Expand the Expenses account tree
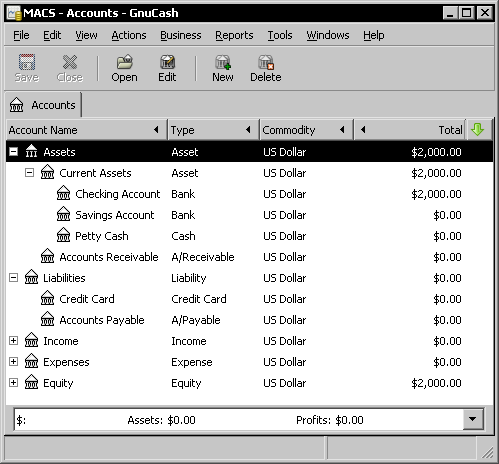The height and width of the screenshot is (464, 499). [x=13, y=362]
